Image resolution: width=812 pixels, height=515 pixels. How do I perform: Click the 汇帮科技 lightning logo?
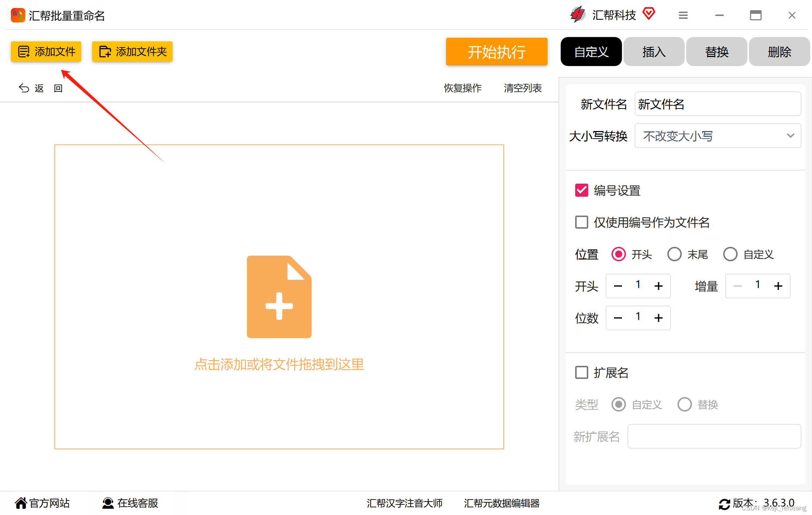coord(578,15)
